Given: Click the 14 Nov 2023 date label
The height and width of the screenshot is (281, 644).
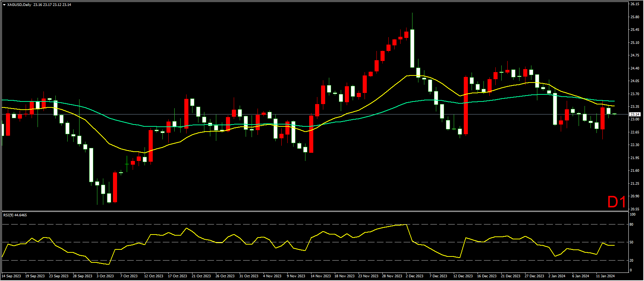Looking at the screenshot, I should coord(321,276).
